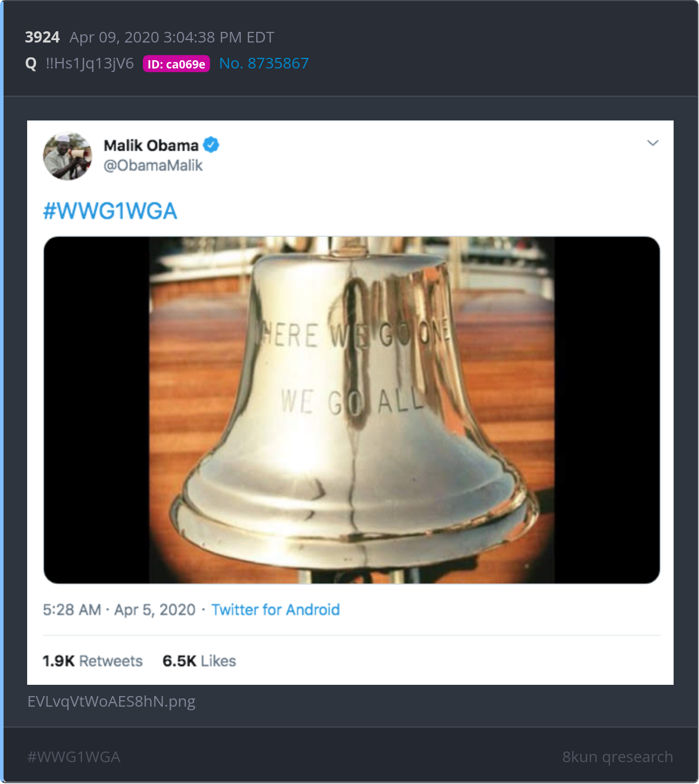Click the Malik Obama display name
This screenshot has width=699, height=784.
pos(151,145)
